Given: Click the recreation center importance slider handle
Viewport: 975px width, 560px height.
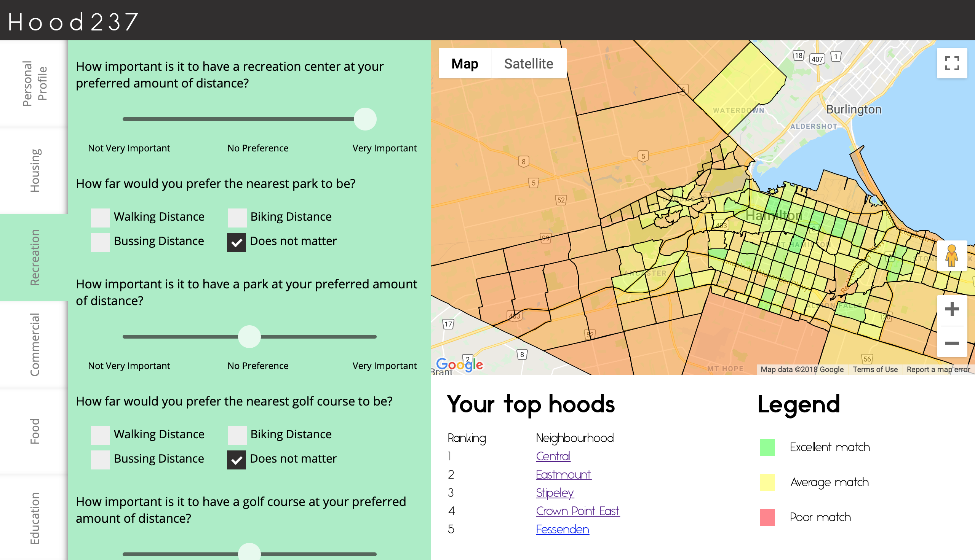Looking at the screenshot, I should pos(365,119).
